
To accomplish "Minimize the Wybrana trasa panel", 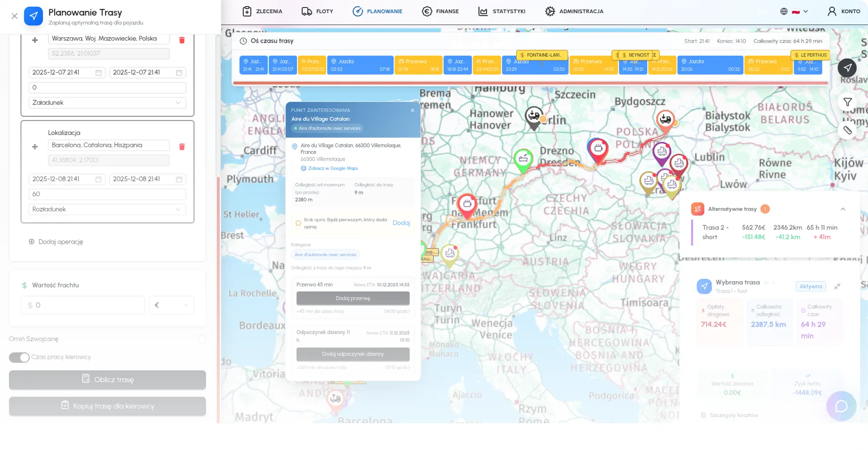I will tap(837, 286).
